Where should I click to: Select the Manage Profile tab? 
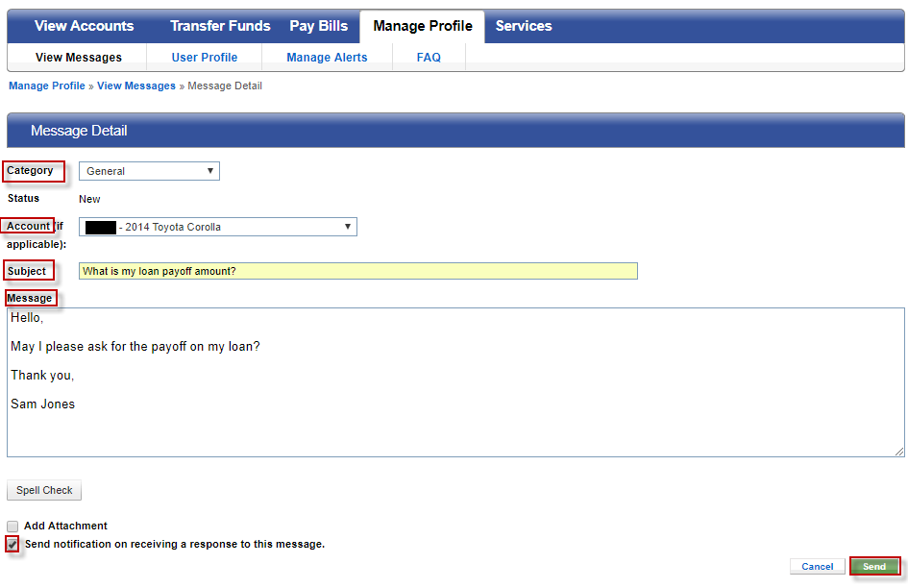422,26
